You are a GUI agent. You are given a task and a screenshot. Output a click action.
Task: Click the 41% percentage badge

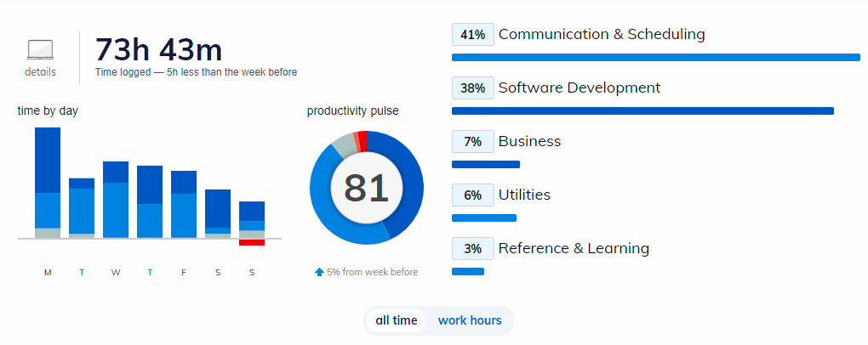(472, 35)
